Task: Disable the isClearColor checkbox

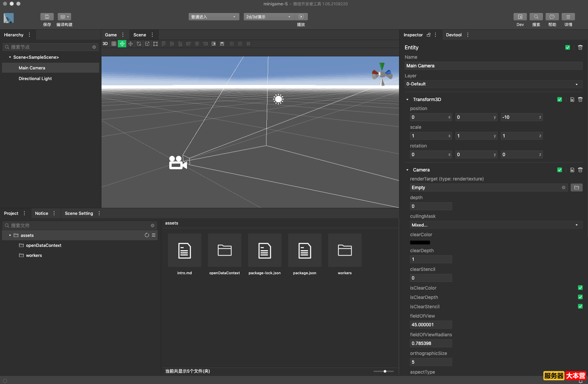Action: click(x=580, y=288)
